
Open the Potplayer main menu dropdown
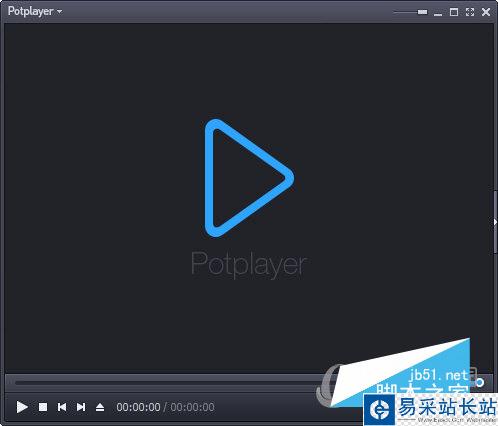pyautogui.click(x=35, y=11)
